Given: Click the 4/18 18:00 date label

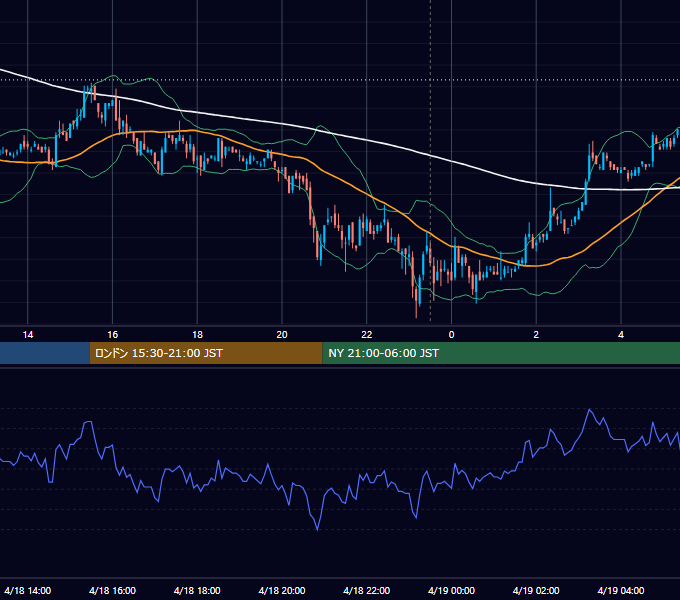Looking at the screenshot, I should pyautogui.click(x=197, y=590).
